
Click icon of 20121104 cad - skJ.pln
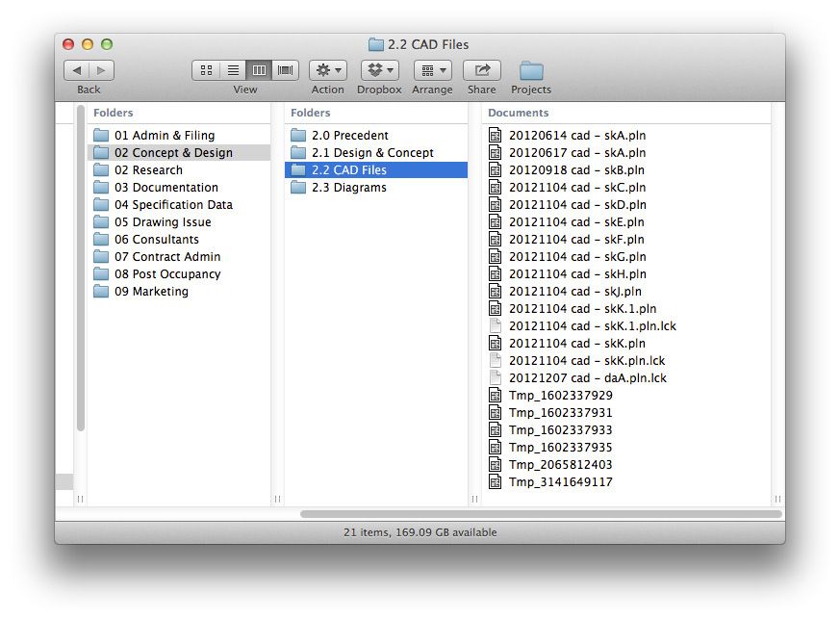(496, 291)
